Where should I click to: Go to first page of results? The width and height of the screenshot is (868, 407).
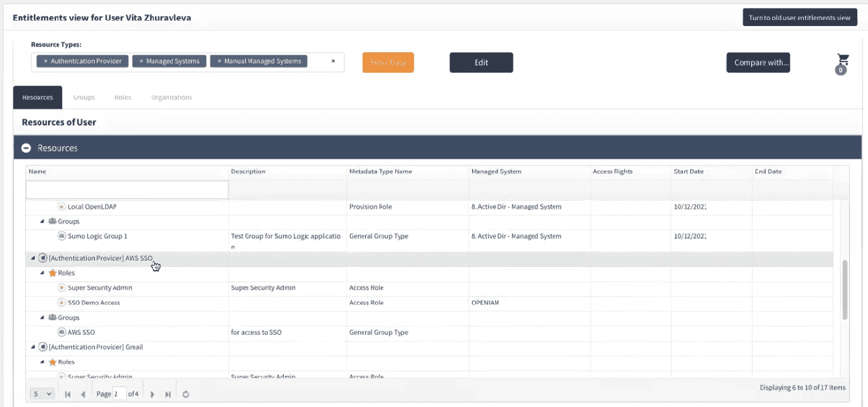click(68, 394)
